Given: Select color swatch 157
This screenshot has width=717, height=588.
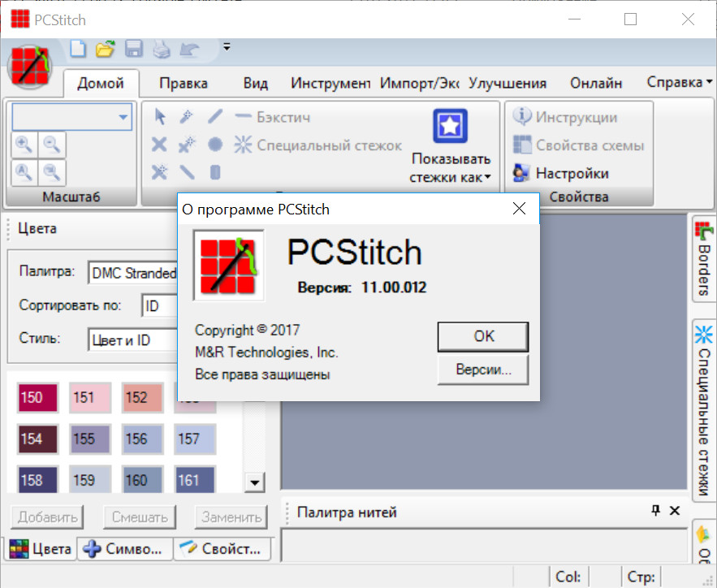Looking at the screenshot, I should (195, 439).
